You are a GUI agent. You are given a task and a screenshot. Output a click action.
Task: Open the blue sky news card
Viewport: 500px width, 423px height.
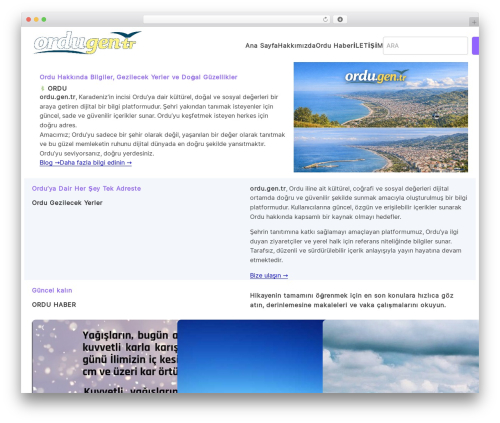point(250,356)
